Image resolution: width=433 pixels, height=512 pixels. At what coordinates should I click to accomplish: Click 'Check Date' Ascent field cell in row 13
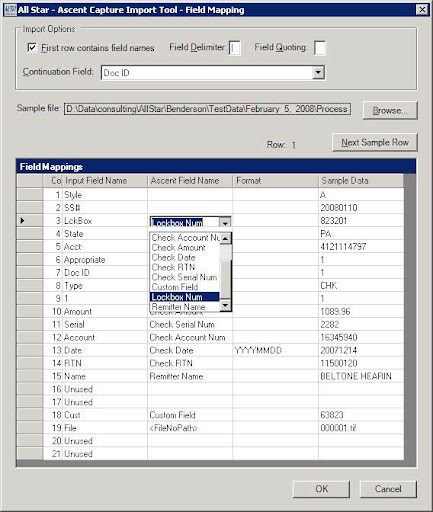pyautogui.click(x=190, y=351)
